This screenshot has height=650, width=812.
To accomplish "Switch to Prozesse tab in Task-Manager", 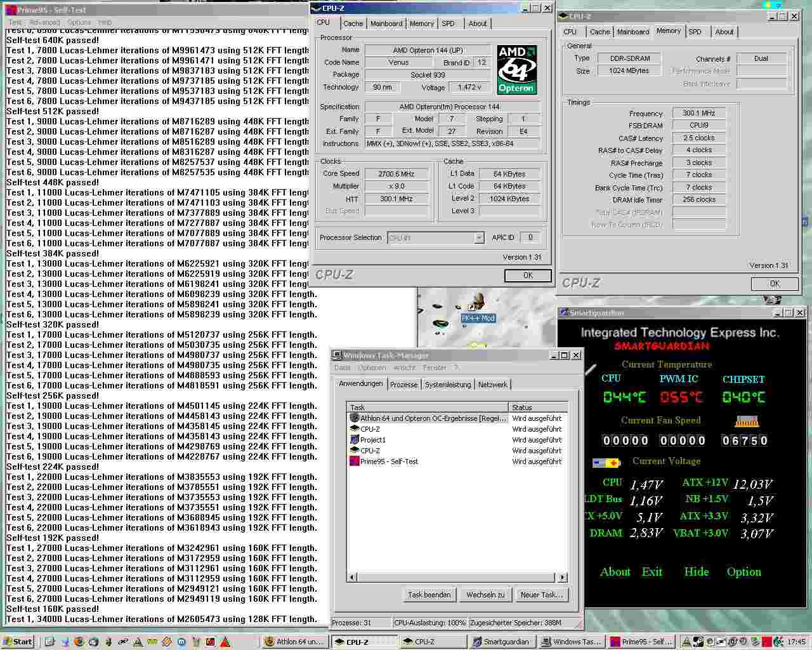I will coord(403,385).
